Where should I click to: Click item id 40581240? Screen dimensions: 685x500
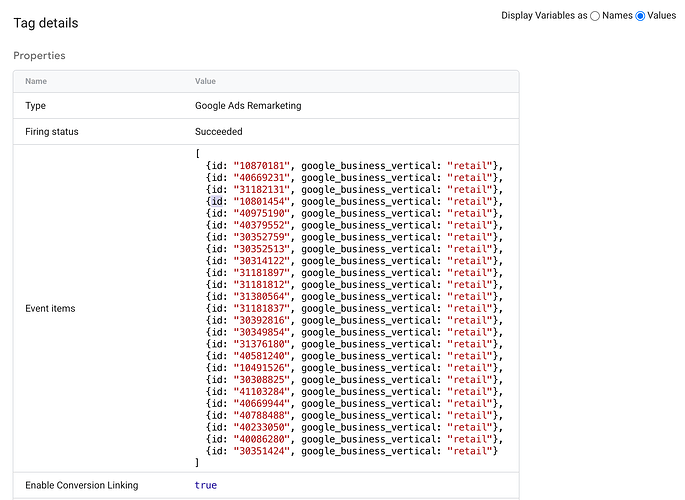[x=262, y=356]
